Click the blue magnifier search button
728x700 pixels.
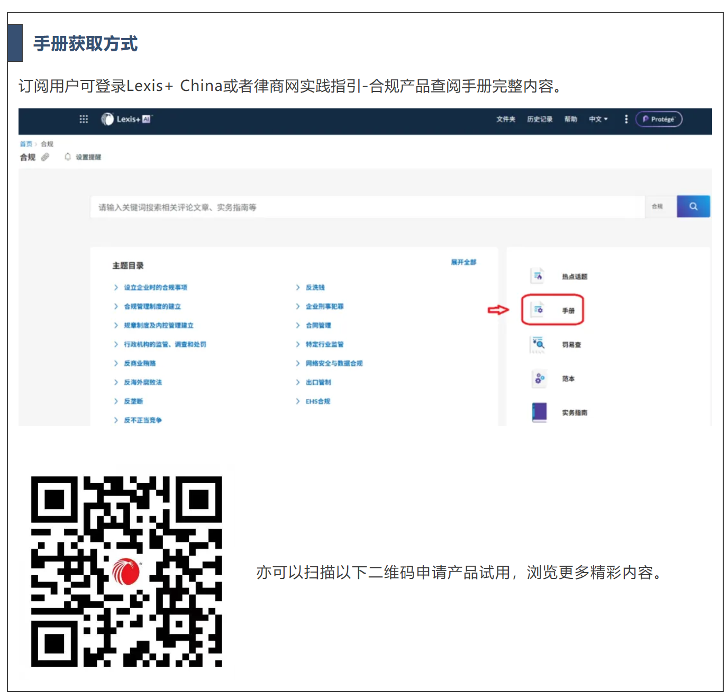(x=693, y=207)
